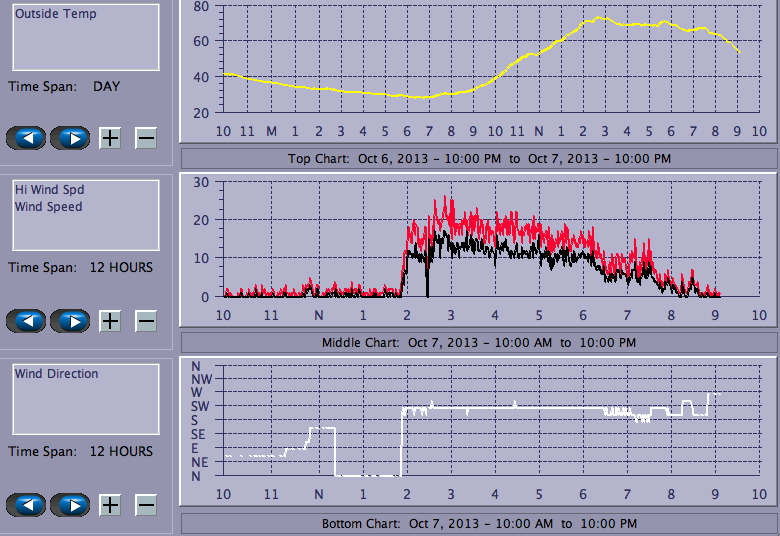Step forward on the Wind Direction chart
Screen dimensions: 780x536
[x=70, y=505]
